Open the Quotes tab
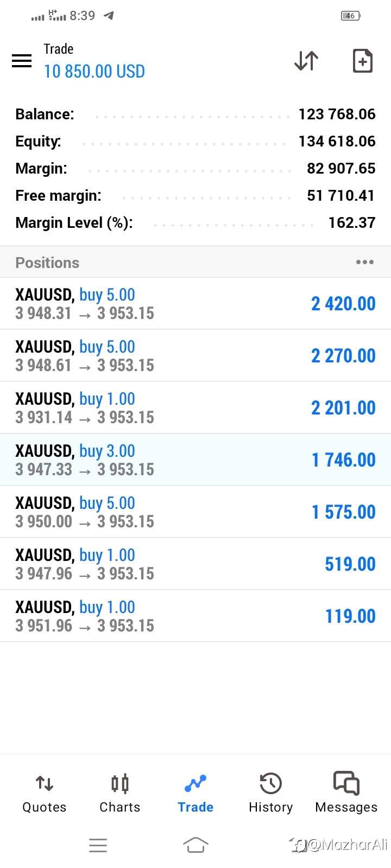Screen dimensions: 391x868 (45, 793)
